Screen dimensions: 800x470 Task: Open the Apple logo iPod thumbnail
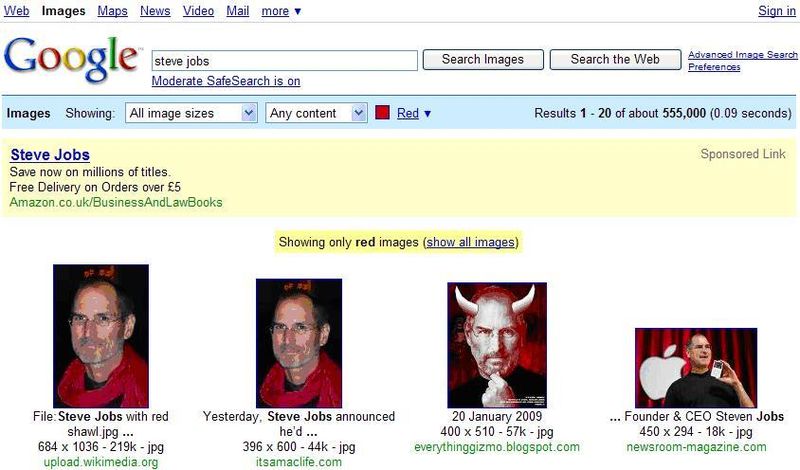(x=696, y=368)
